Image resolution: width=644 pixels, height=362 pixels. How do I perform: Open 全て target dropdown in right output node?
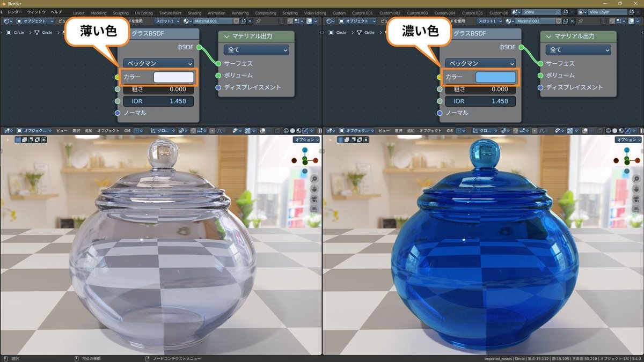pyautogui.click(x=579, y=49)
